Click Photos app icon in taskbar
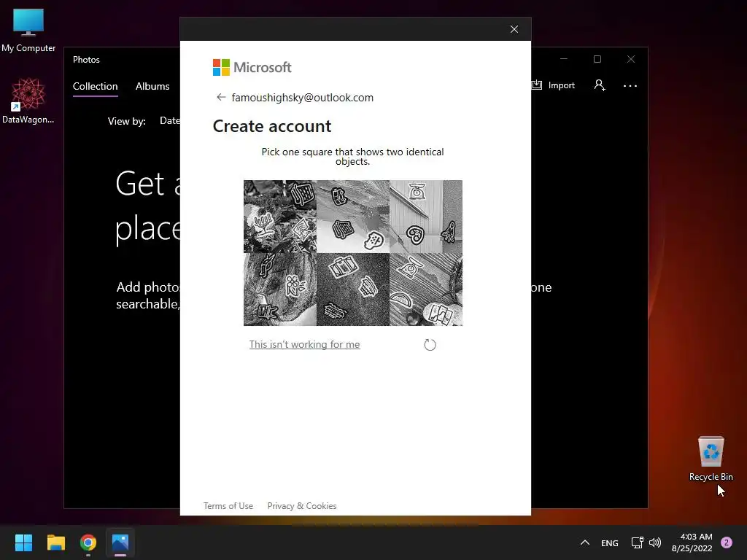The width and height of the screenshot is (747, 560). coord(120,542)
